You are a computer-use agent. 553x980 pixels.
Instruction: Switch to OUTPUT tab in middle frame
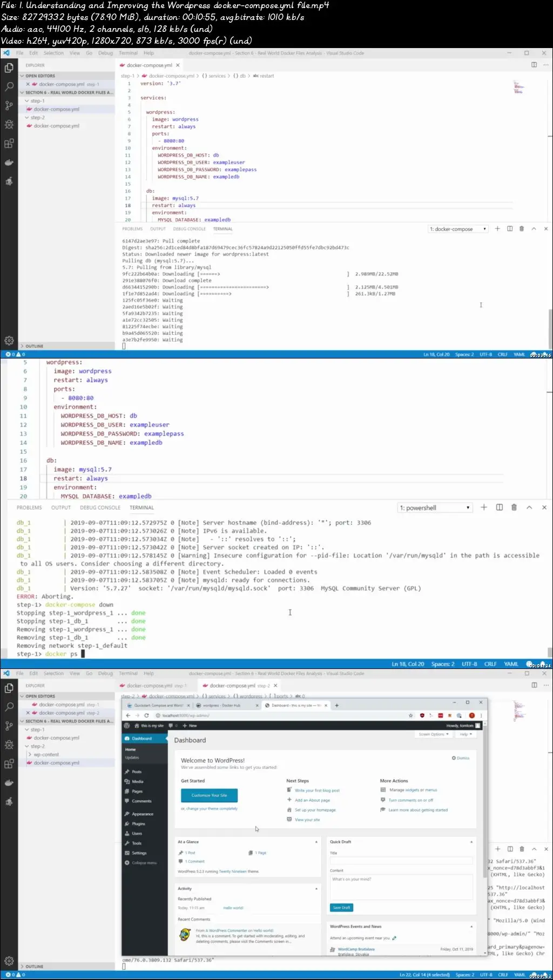(x=61, y=508)
